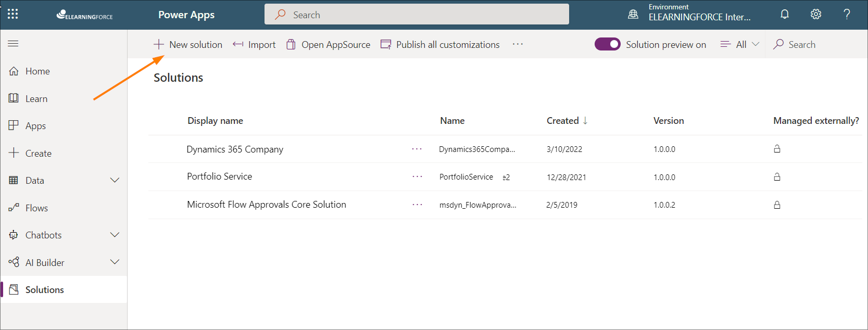The image size is (868, 330).
Task: Click New solution button
Action: click(x=188, y=45)
